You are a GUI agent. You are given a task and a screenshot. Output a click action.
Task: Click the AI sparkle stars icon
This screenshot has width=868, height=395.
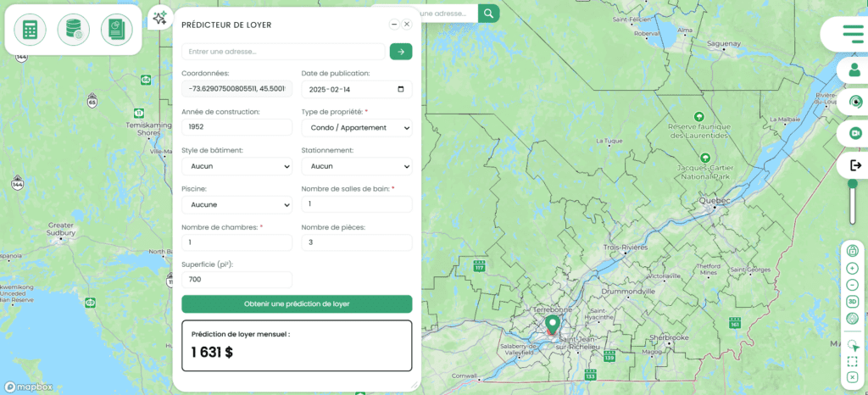tap(159, 18)
